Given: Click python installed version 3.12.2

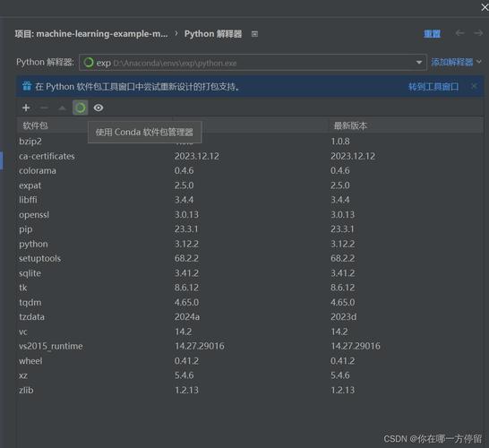Looking at the screenshot, I should [x=186, y=244].
